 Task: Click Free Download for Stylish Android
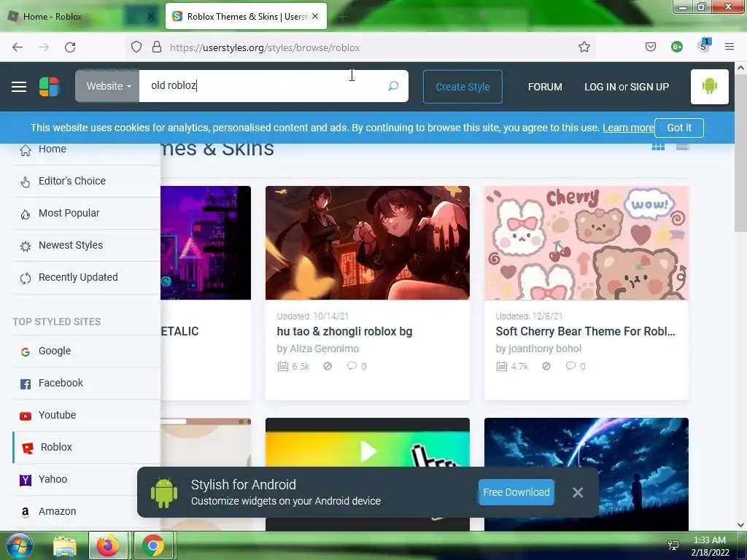[x=516, y=492]
